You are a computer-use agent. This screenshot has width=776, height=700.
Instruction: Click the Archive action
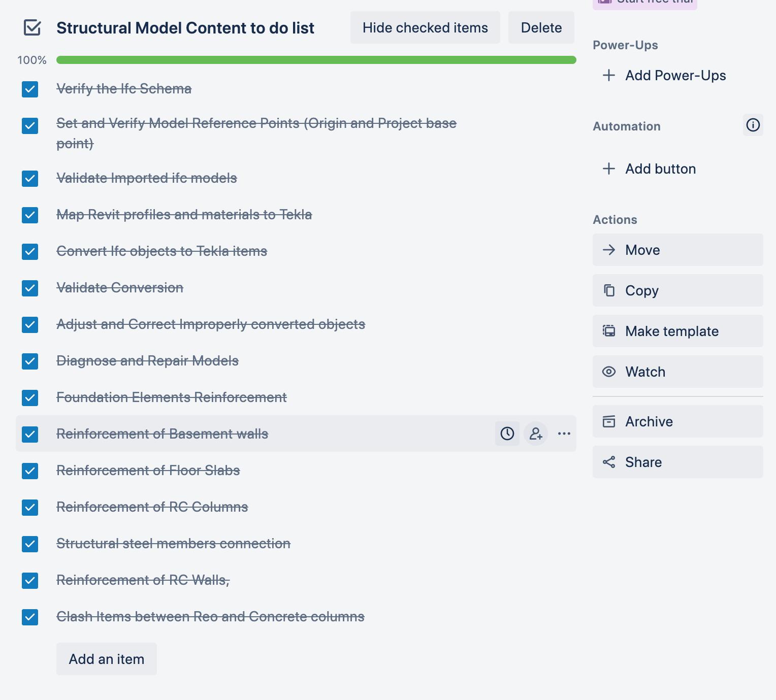click(x=677, y=421)
